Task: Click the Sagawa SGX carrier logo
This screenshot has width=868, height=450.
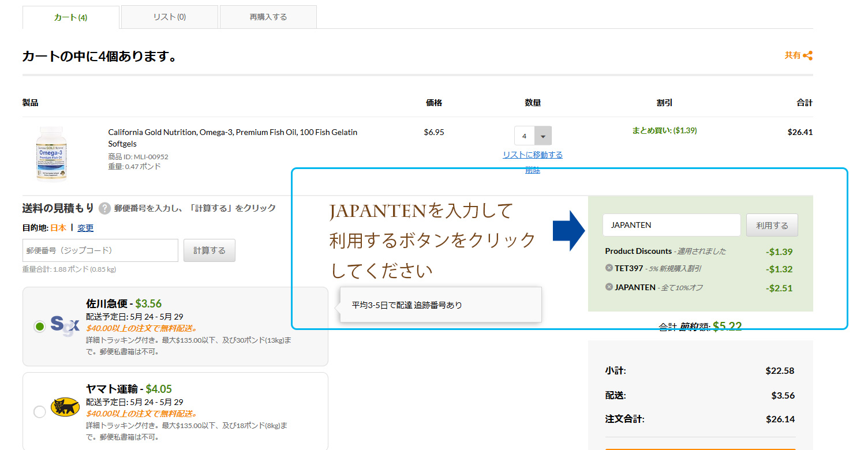Action: tap(65, 325)
